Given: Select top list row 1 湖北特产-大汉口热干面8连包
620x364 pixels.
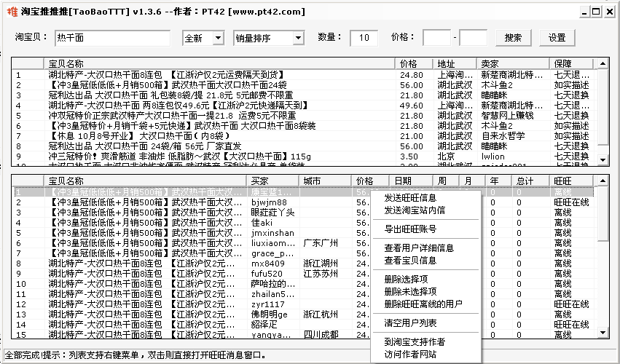Looking at the screenshot, I should [x=303, y=75].
